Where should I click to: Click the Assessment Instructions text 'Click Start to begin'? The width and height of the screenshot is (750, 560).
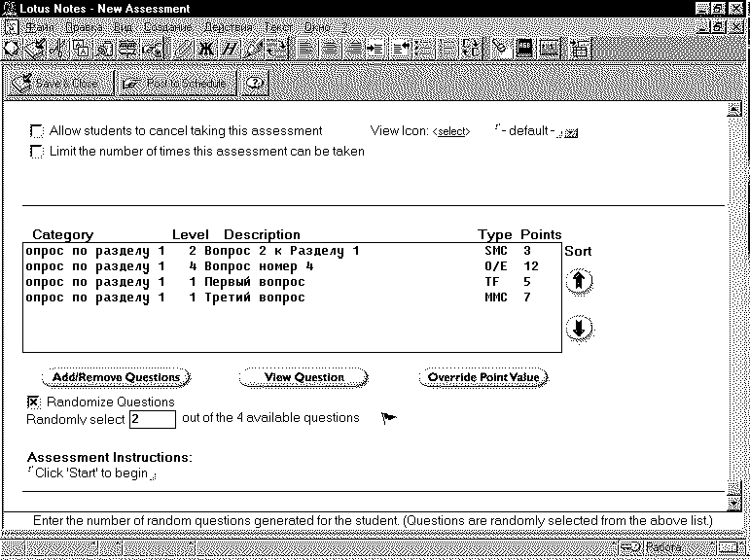[91, 472]
